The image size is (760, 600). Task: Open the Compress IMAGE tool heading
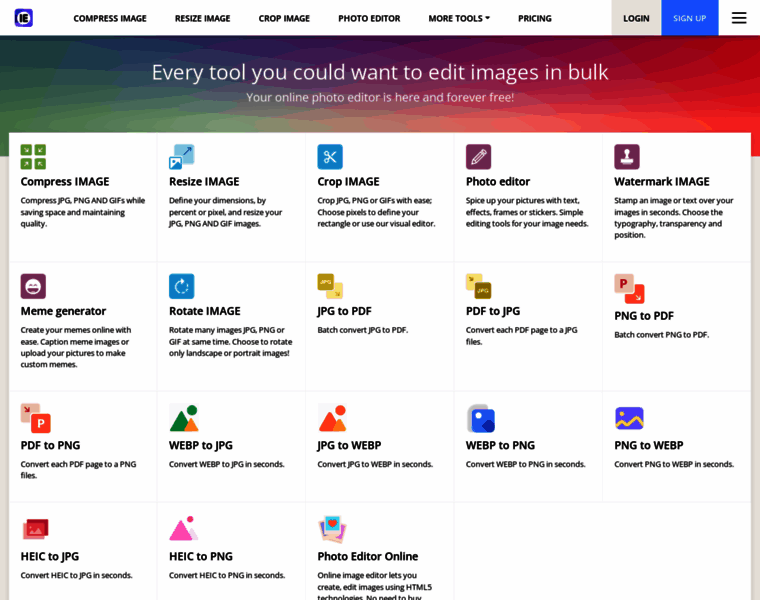(x=65, y=182)
